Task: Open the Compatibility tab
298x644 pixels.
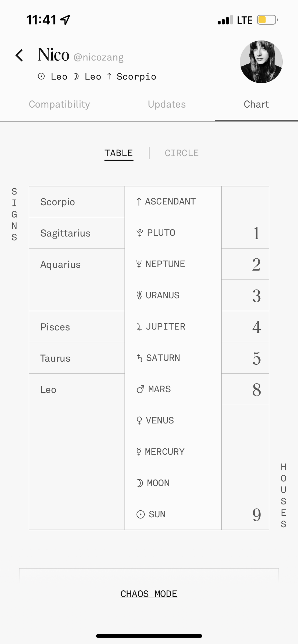Action: pos(59,104)
